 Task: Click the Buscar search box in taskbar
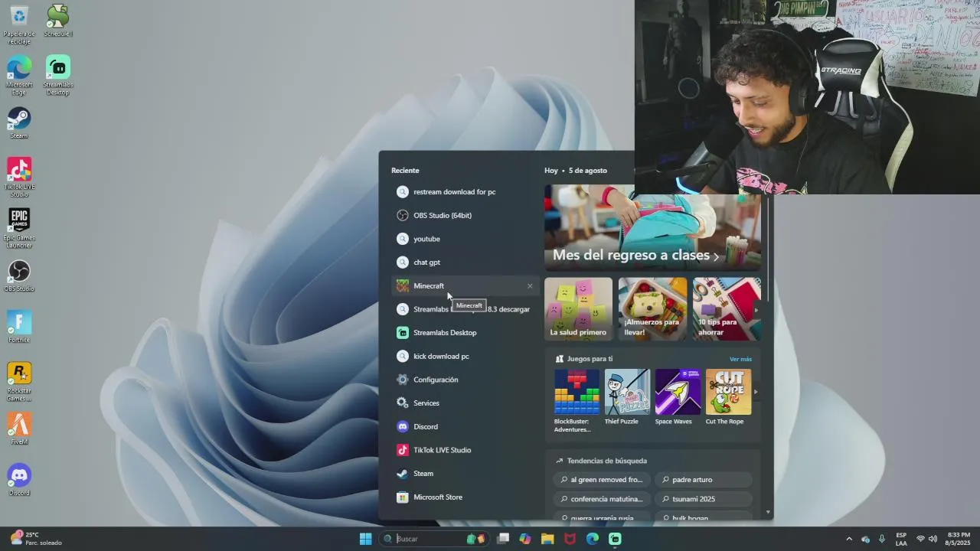point(435,539)
